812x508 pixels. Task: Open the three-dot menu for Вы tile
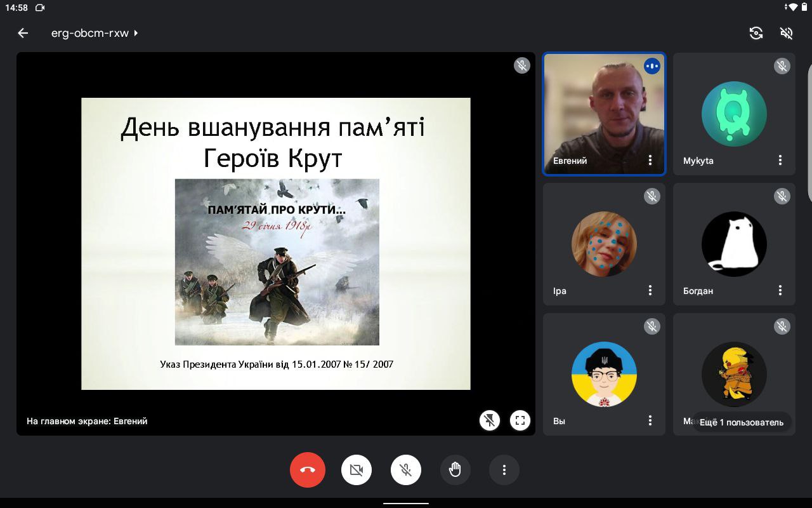(650, 420)
